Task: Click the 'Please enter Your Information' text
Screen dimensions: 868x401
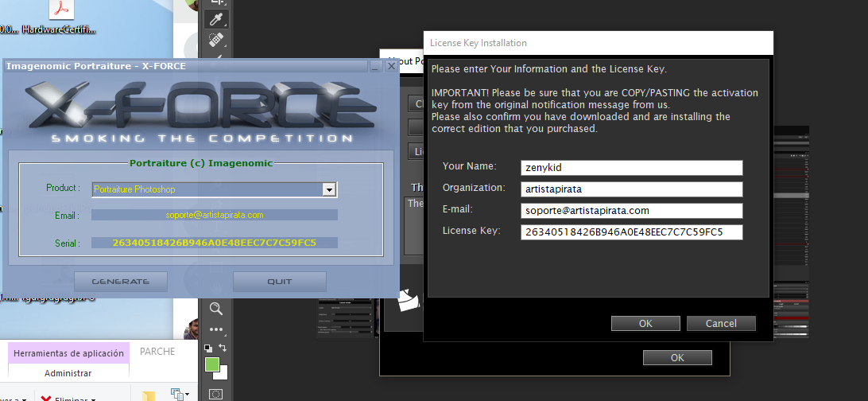Action: click(x=549, y=69)
